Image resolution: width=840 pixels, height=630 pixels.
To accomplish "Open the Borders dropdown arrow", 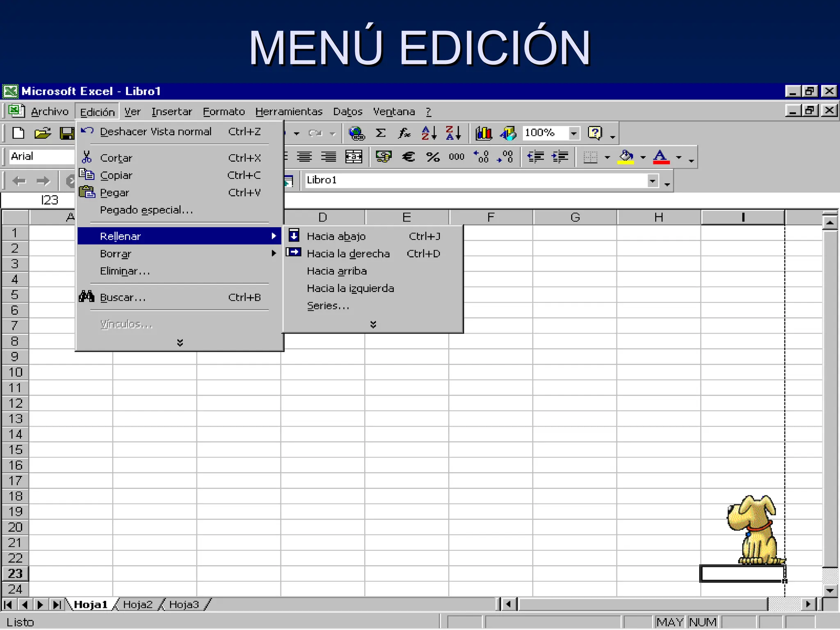I will tap(607, 157).
